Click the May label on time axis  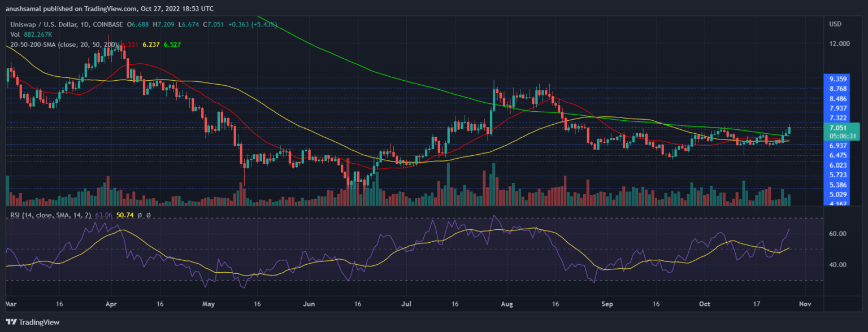tap(209, 304)
